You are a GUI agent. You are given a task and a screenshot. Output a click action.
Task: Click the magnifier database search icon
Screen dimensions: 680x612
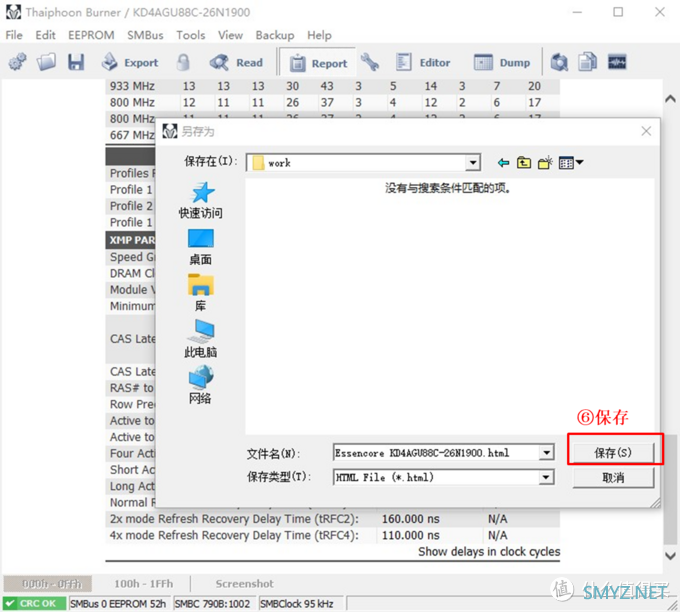[559, 62]
